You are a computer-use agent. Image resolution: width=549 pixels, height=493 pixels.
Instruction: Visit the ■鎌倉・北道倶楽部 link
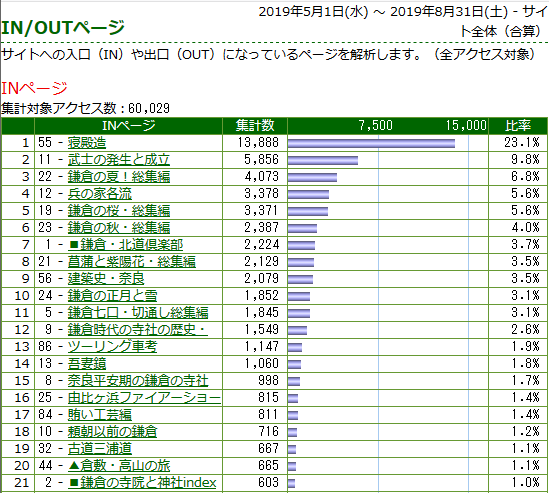[125, 245]
